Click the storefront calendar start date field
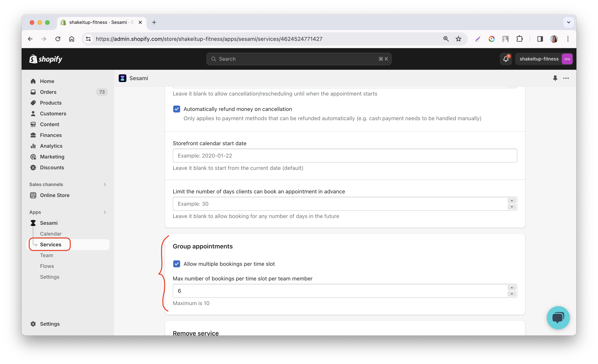The image size is (598, 364). click(345, 156)
